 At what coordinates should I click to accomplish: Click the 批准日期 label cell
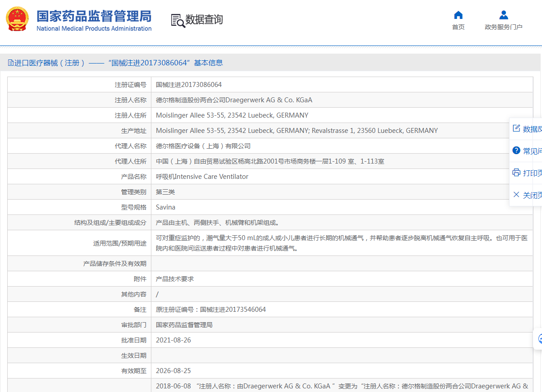click(79, 340)
